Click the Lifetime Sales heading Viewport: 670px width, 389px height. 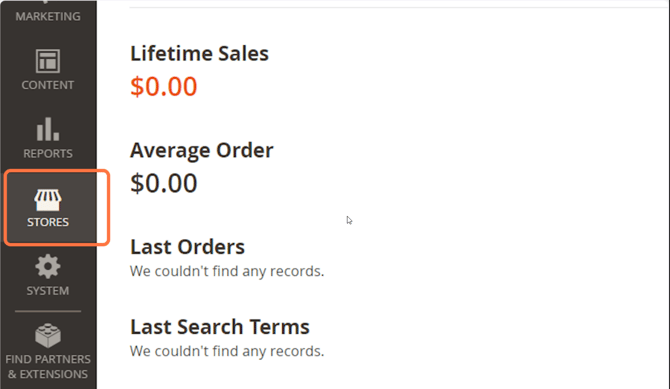click(199, 54)
